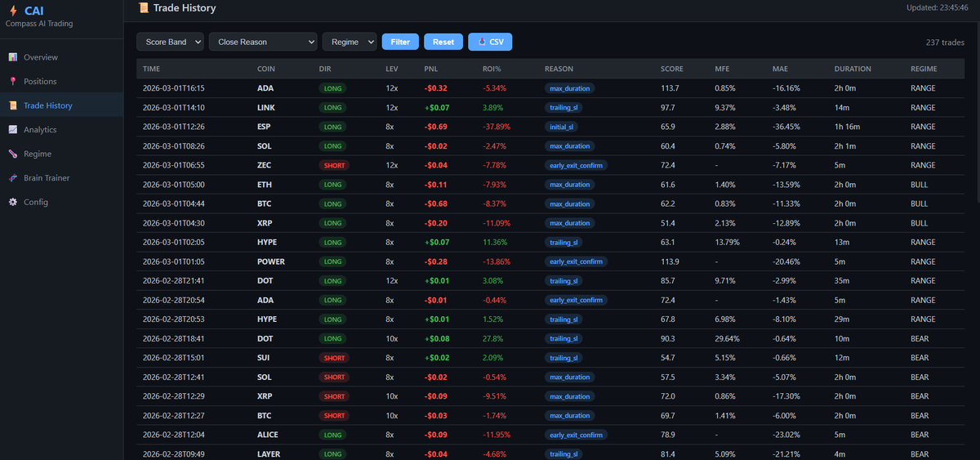Click the MAE value -23.02%
Screen dimensions: 980x460
click(x=786, y=435)
